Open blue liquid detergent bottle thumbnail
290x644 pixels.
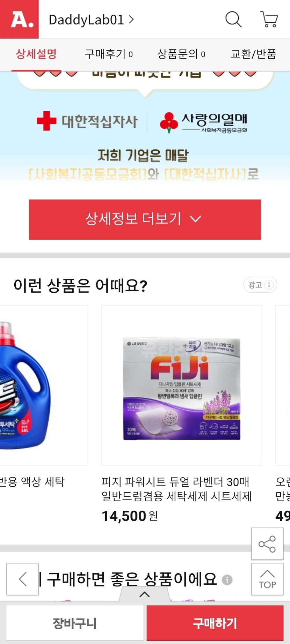[44, 385]
